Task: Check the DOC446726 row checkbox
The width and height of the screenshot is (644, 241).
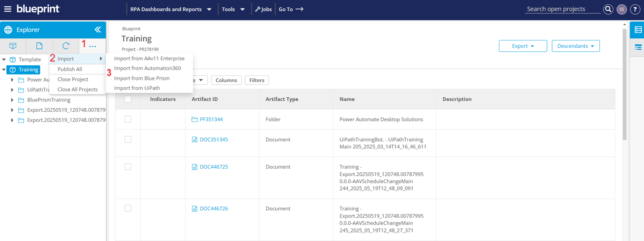Action: tap(128, 209)
